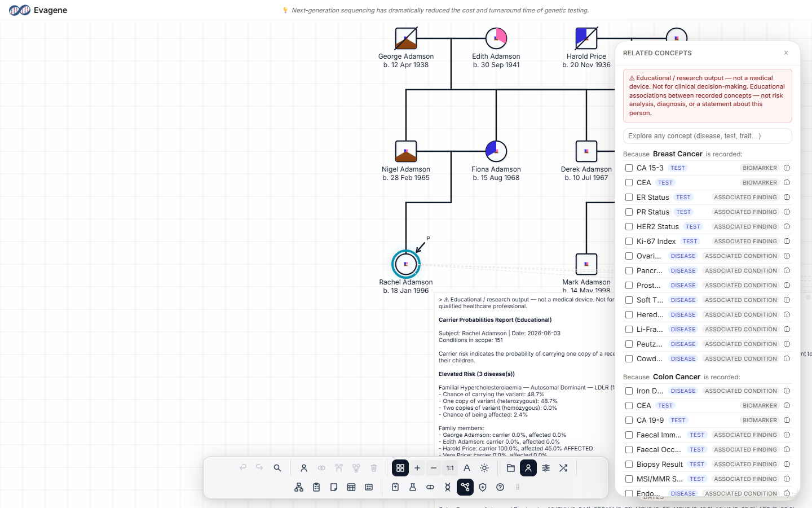Image resolution: width=812 pixels, height=508 pixels.
Task: Select George Adamson's pedigree symbol
Action: pos(406,38)
